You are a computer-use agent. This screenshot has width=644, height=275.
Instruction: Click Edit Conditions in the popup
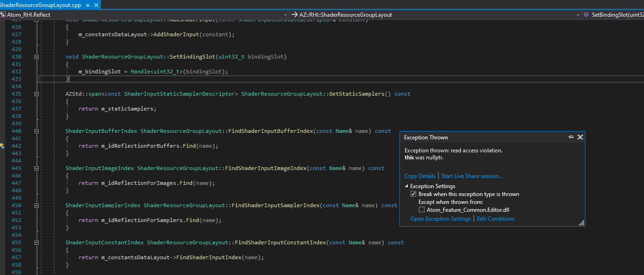(495, 218)
